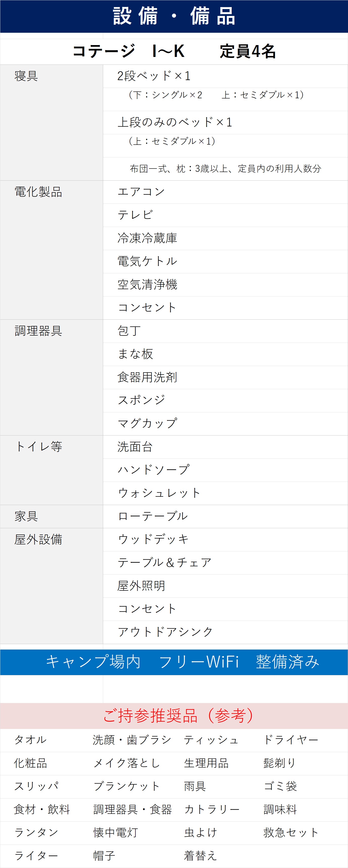The image size is (348, 868).
Task: Click the 2段ベッド×1 row
Action: tap(154, 76)
